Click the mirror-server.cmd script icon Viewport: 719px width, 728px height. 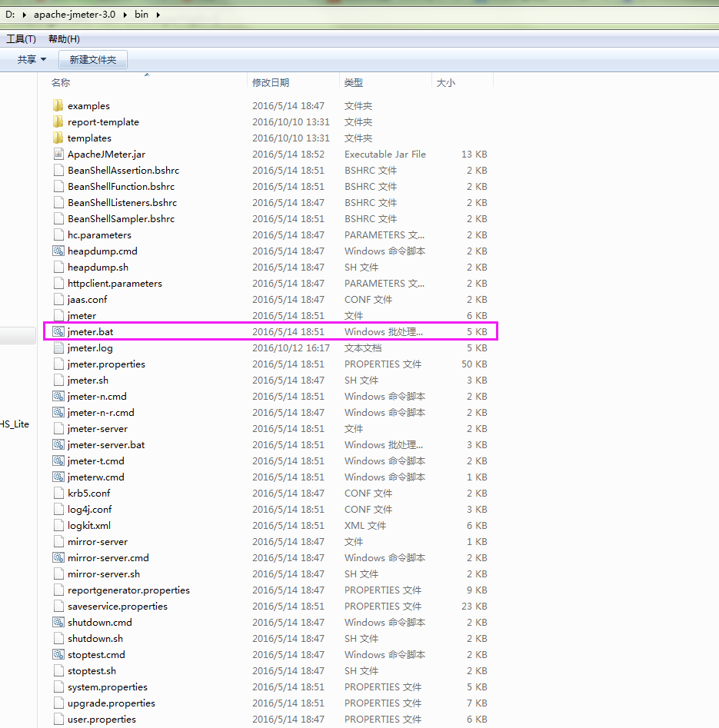click(58, 557)
